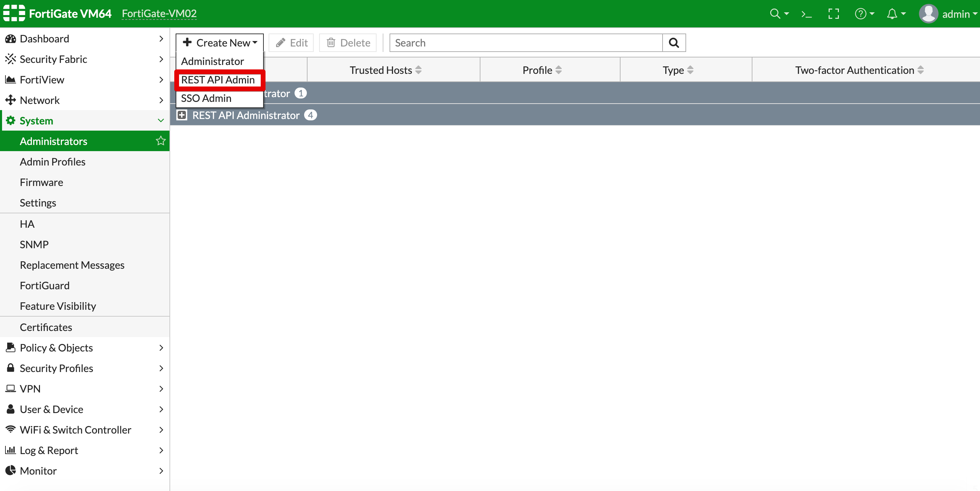The width and height of the screenshot is (980, 491).
Task: Click the magnifier search submit icon
Action: [x=673, y=43]
